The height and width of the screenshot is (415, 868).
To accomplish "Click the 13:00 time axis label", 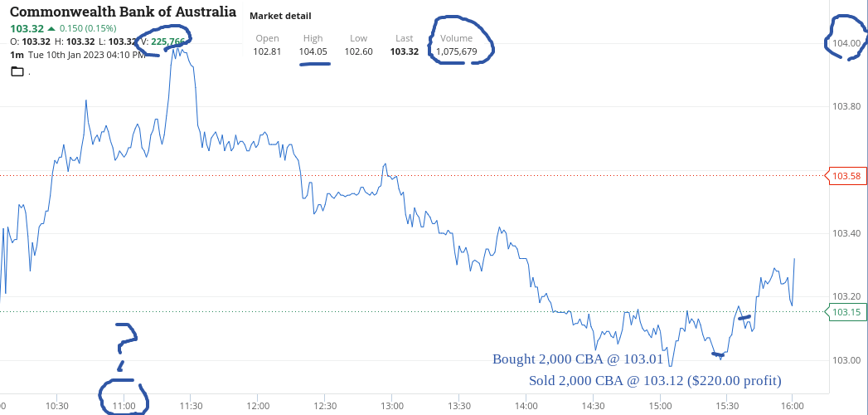I will pyautogui.click(x=391, y=404).
